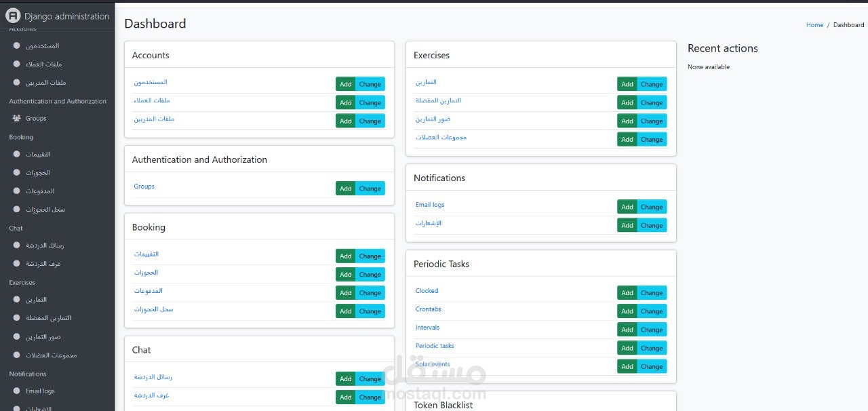Open the Intervals link in Periodic Tasks
Viewport: 868px width, 411px height.
[x=427, y=328]
